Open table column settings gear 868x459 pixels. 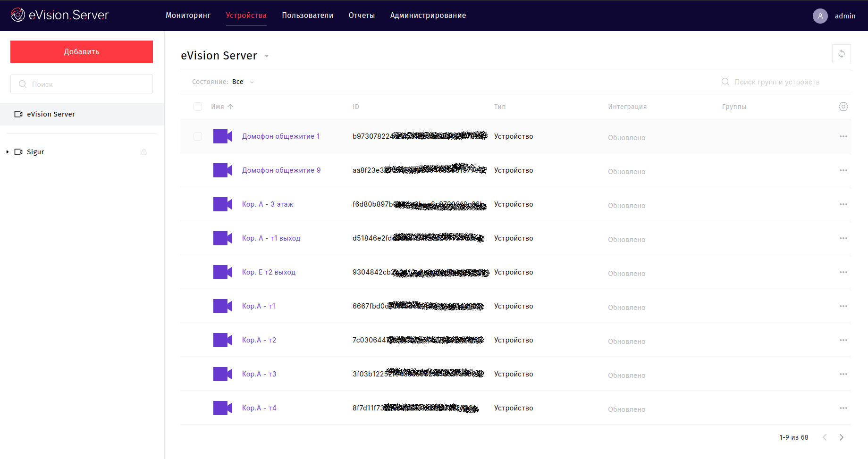pyautogui.click(x=843, y=107)
